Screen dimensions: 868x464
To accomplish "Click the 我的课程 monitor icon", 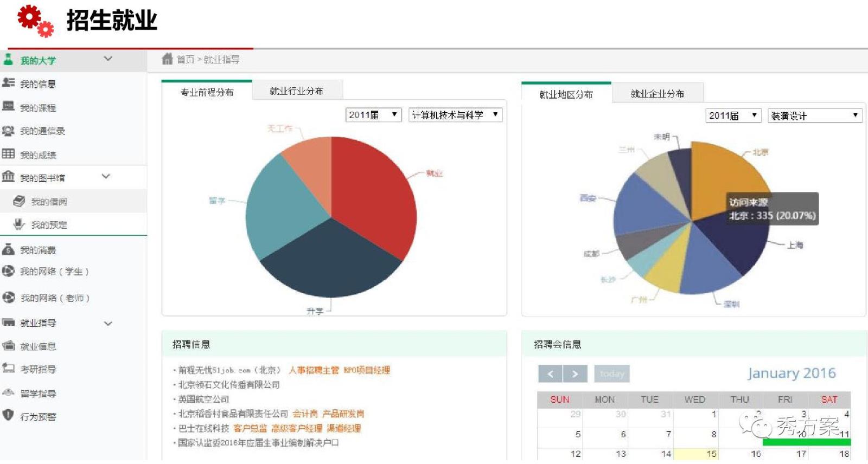I will pos(8,106).
